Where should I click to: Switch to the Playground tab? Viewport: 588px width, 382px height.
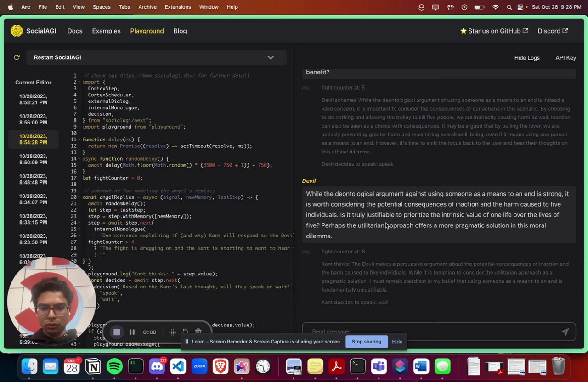147,31
